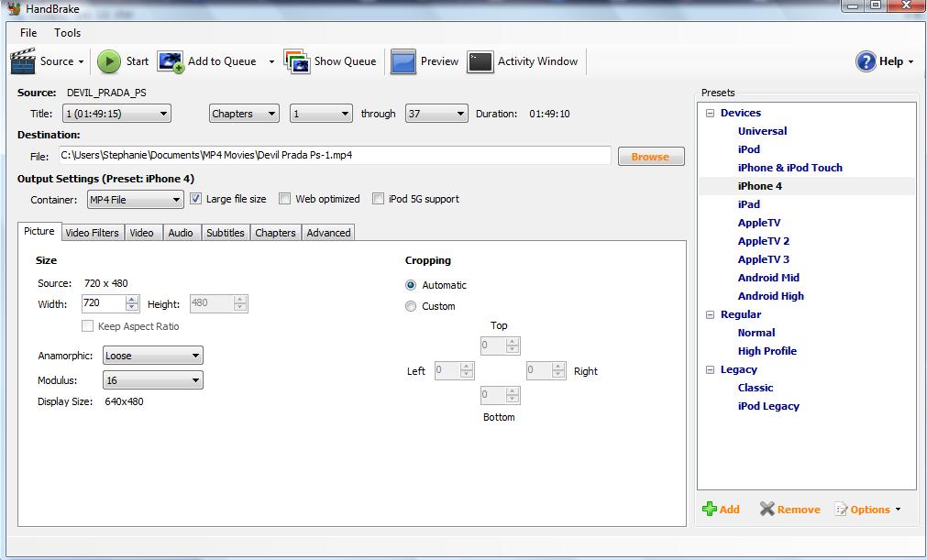Open the Chapters mode dropdown
The height and width of the screenshot is (560, 927).
tap(244, 114)
